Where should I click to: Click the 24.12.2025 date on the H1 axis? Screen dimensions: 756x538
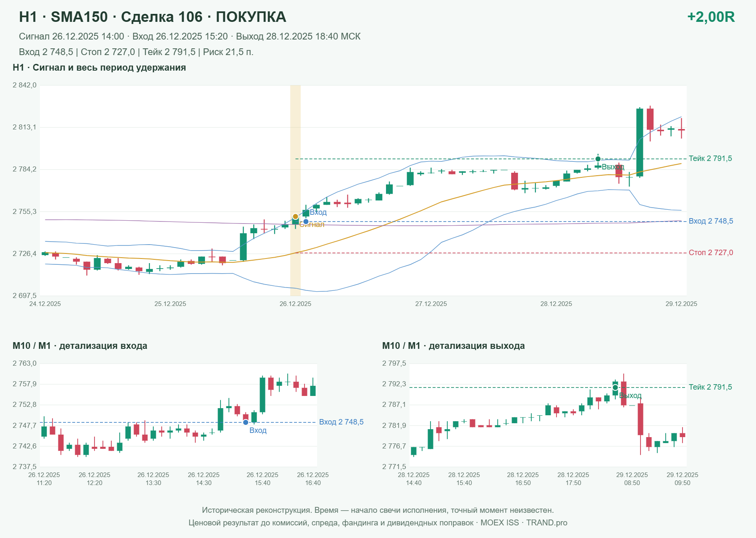click(45, 304)
